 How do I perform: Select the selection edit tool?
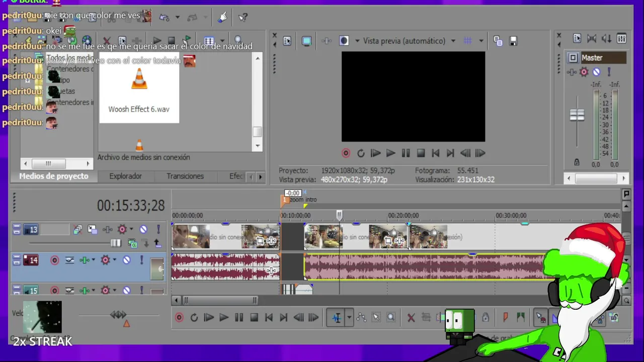click(x=376, y=318)
